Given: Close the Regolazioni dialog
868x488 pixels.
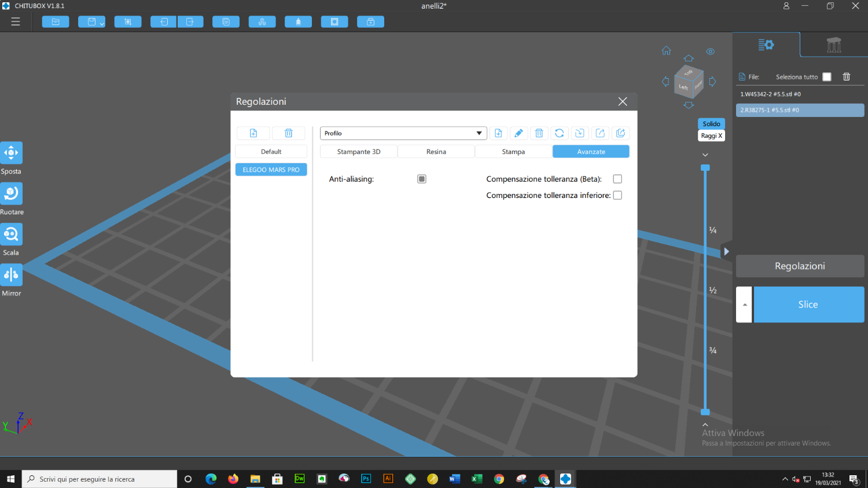Looking at the screenshot, I should (623, 101).
